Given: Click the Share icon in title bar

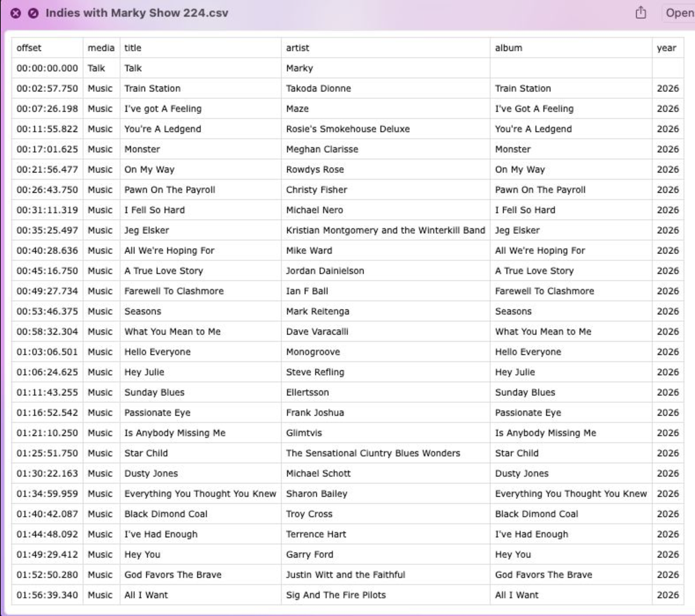Looking at the screenshot, I should tap(640, 13).
